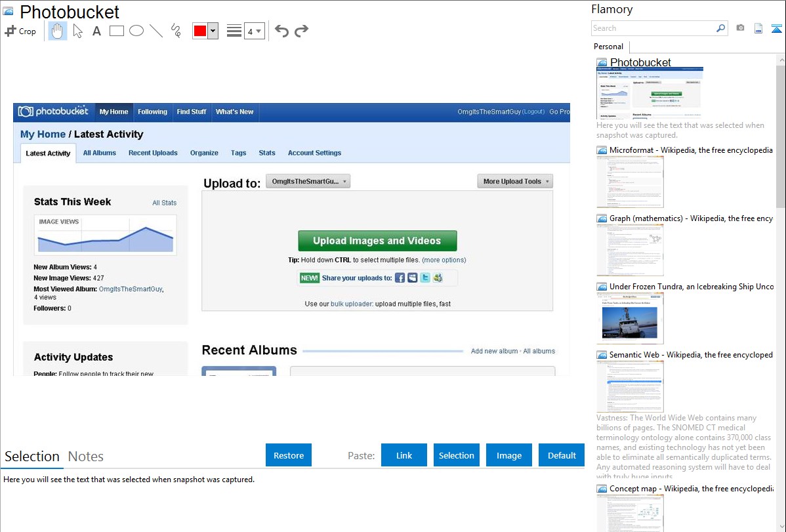This screenshot has width=786, height=532.
Task: Click the All Stats link
Action: [x=165, y=203]
